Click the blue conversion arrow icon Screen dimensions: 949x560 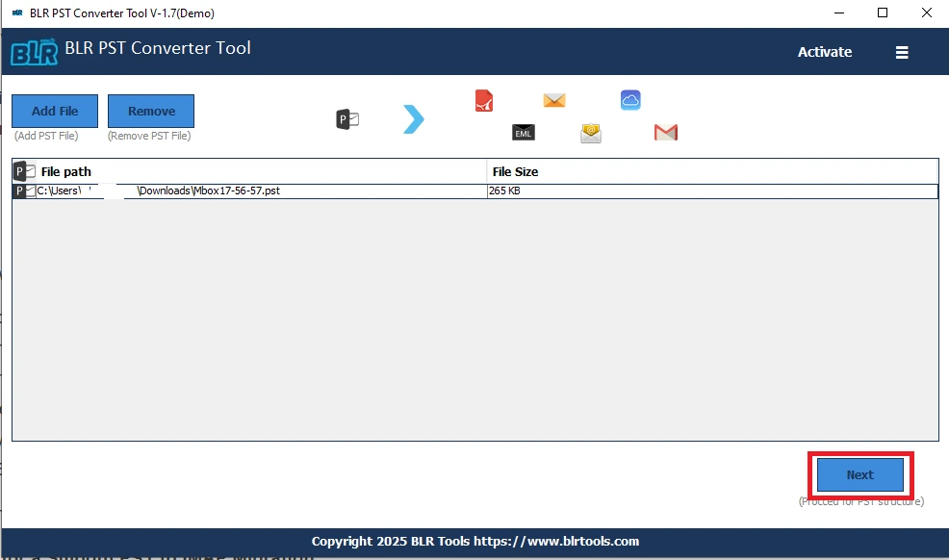click(x=414, y=119)
